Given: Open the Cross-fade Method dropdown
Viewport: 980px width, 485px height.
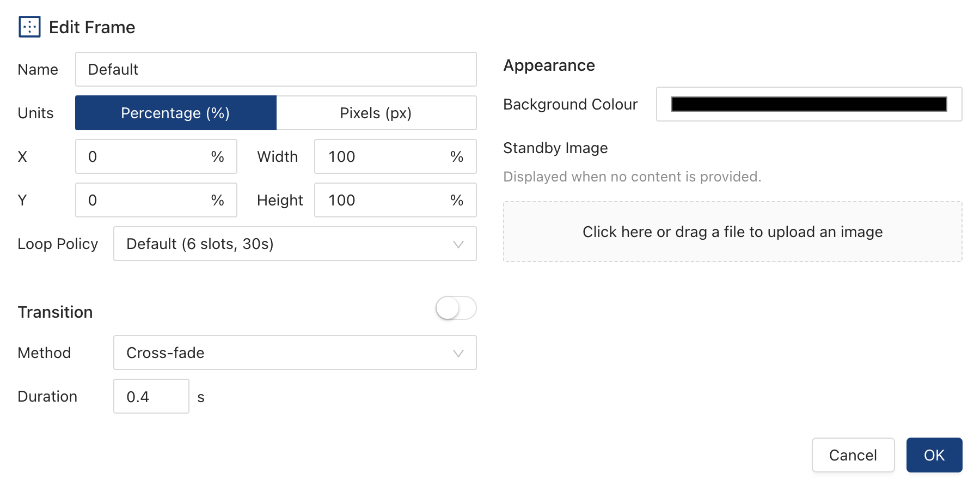Looking at the screenshot, I should [x=283, y=353].
